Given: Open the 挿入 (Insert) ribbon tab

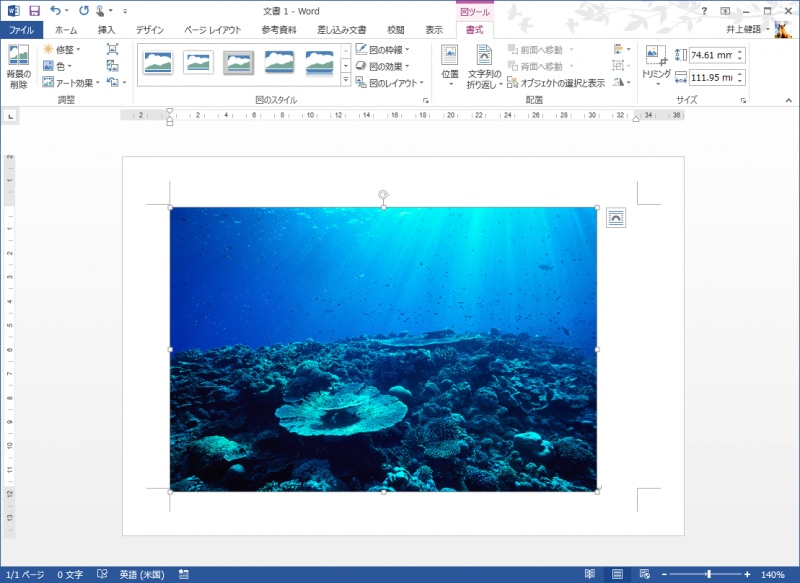Looking at the screenshot, I should click(x=106, y=30).
